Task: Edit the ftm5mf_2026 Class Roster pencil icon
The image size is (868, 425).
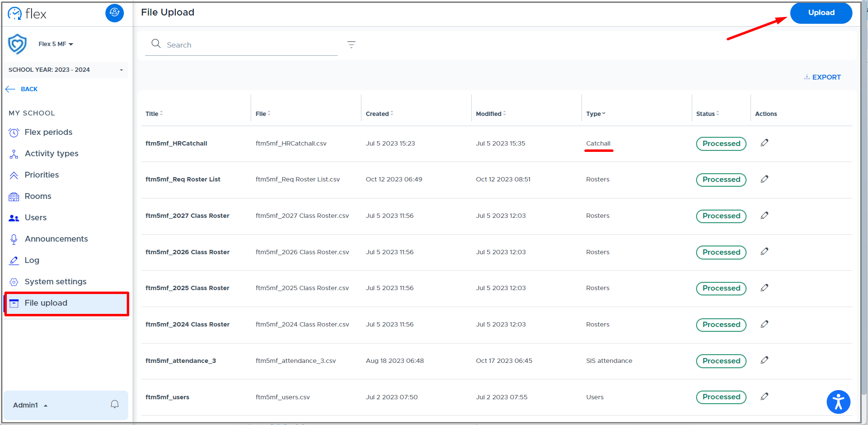Action: tap(765, 251)
